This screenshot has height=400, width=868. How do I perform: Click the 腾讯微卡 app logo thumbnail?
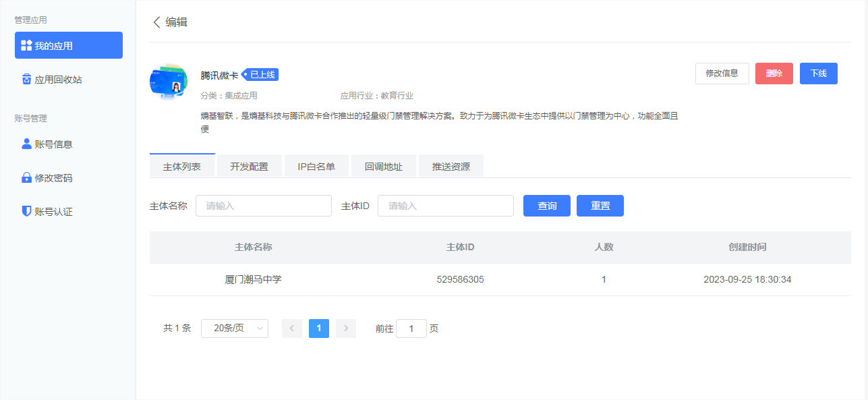pyautogui.click(x=168, y=81)
